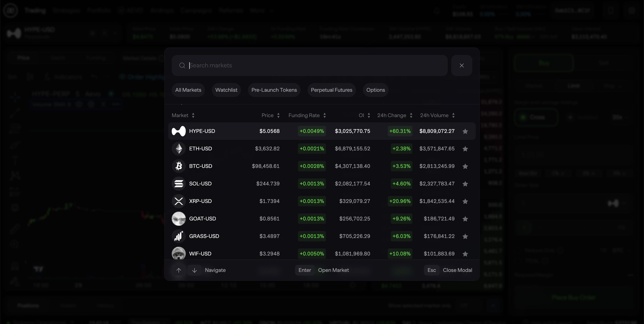Select the Watchlist filter

point(226,90)
